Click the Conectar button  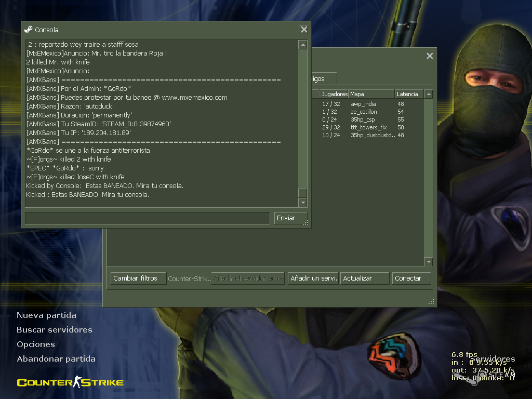coord(411,278)
